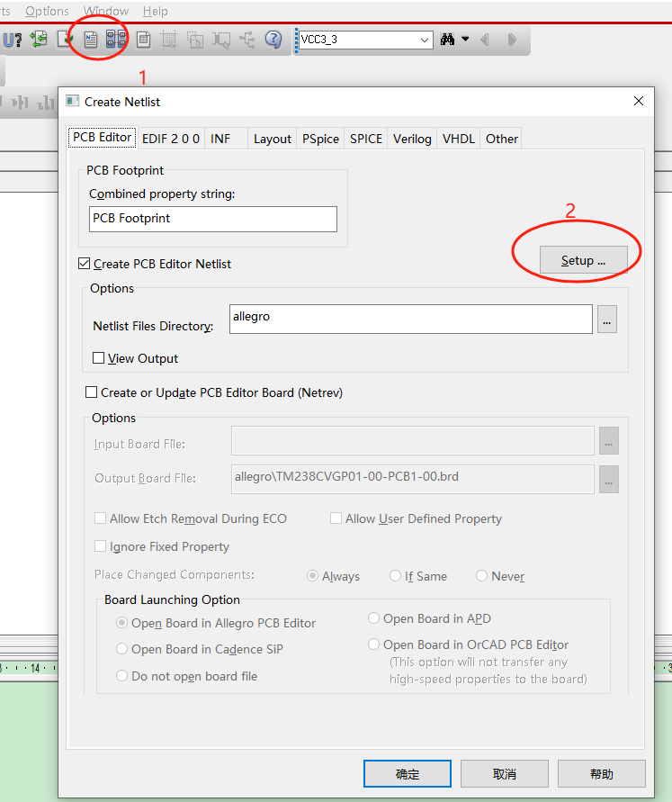
Task: Toggle Ignore Fixed Property checkbox
Action: [100, 546]
